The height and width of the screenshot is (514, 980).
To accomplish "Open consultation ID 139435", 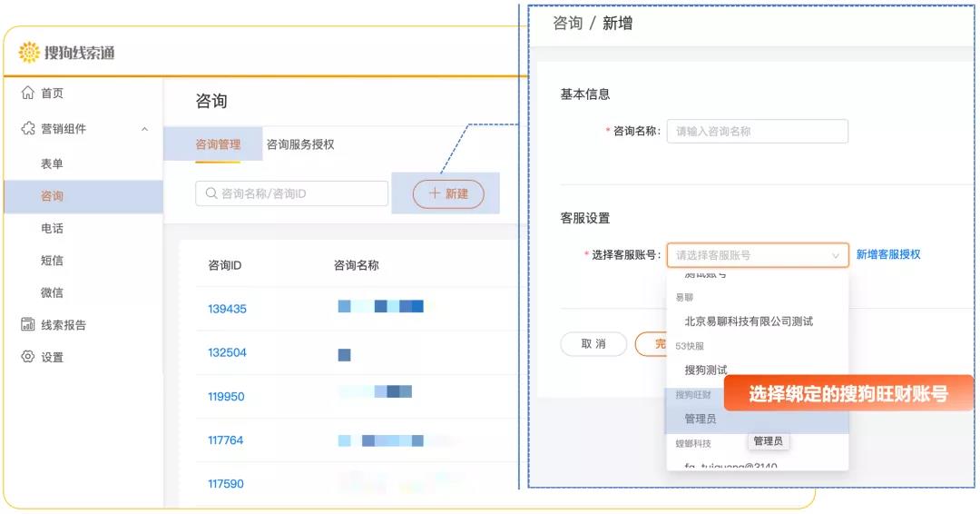I will tap(227, 309).
